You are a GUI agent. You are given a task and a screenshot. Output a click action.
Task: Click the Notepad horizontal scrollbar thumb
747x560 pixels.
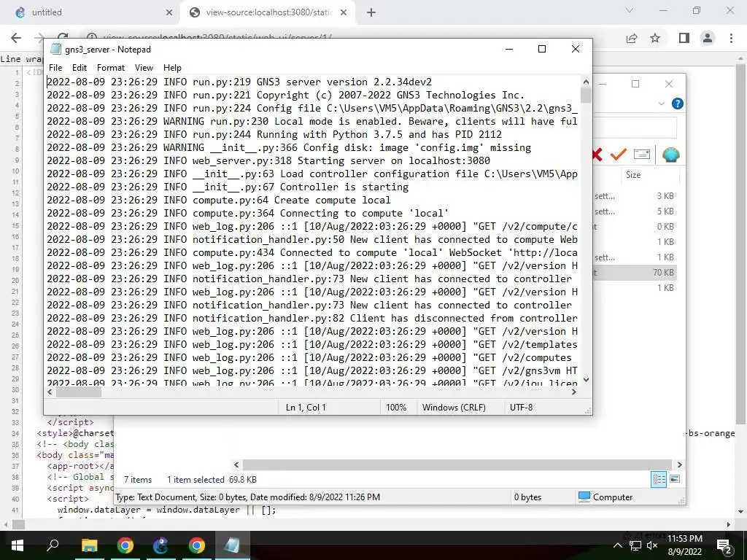point(79,392)
